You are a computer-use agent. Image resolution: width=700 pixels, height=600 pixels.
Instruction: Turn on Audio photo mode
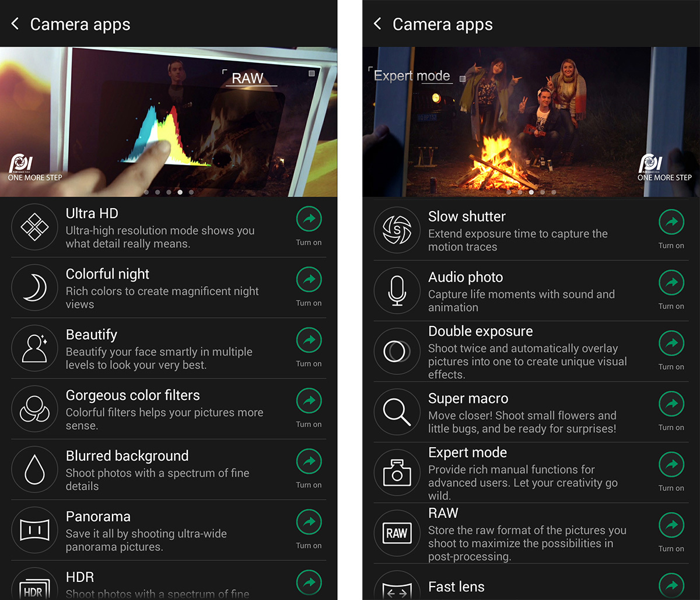coord(671,283)
